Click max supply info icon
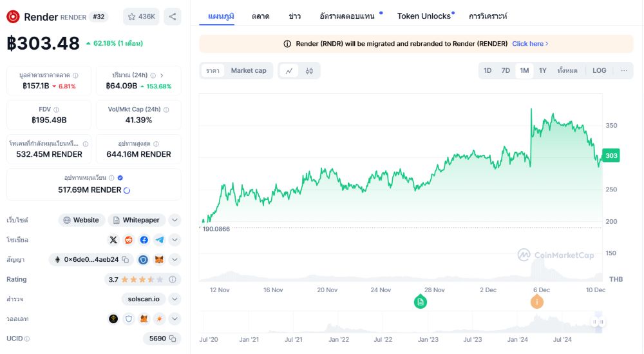Image resolution: width=644 pixels, height=354 pixels. click(x=156, y=144)
